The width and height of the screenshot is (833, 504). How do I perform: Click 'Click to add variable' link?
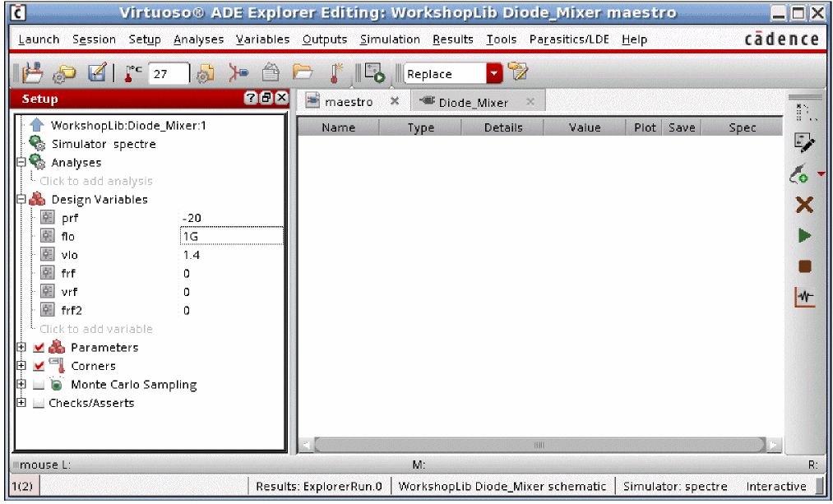coord(96,329)
